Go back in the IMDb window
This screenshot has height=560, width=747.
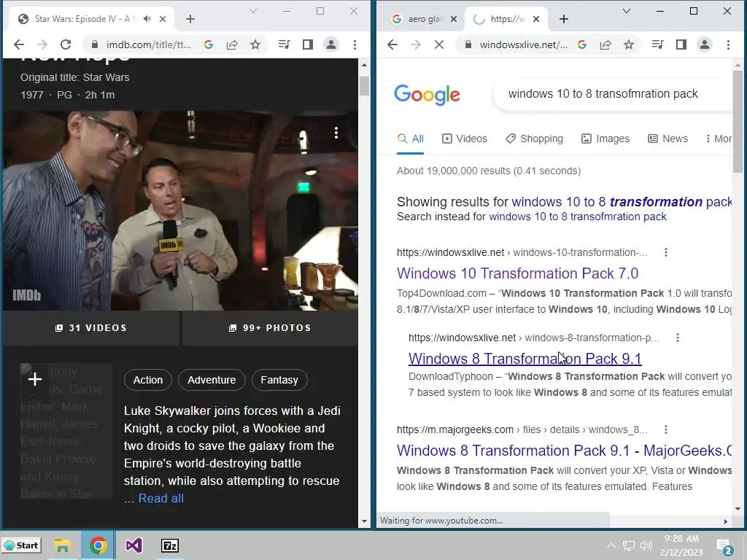click(x=19, y=44)
